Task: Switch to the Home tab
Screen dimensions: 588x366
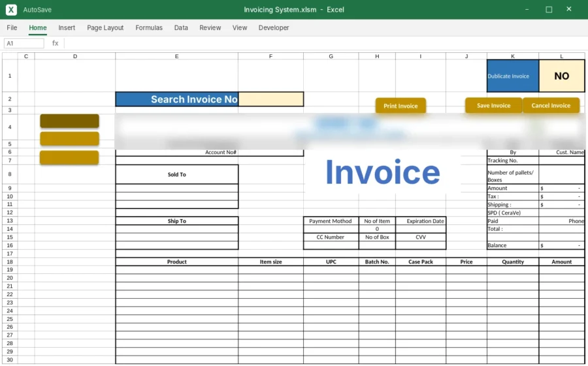Action: click(38, 27)
